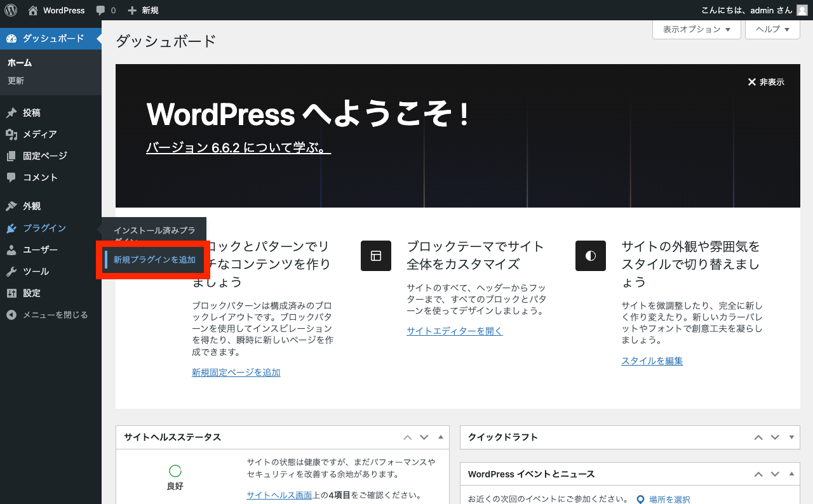Click the 固定ページ icon
This screenshot has width=813, height=504.
(x=11, y=156)
